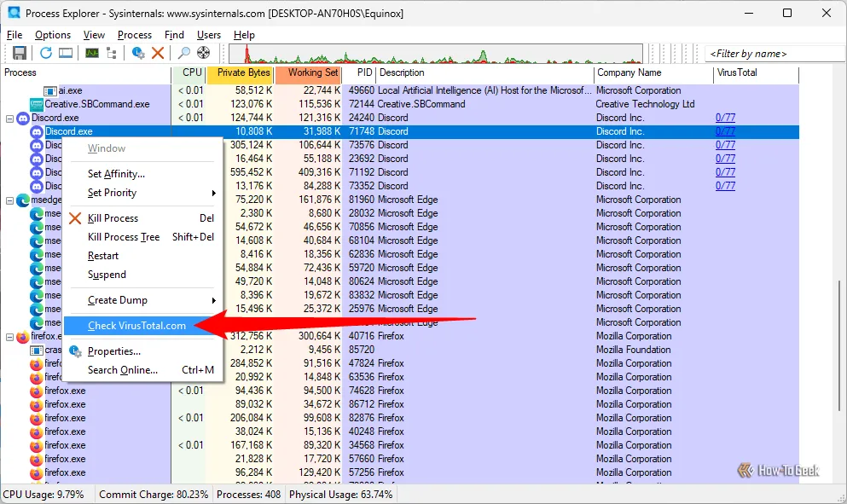The height and width of the screenshot is (504, 847).
Task: Select Check VirusTotal.com in context menu
Action: (136, 326)
